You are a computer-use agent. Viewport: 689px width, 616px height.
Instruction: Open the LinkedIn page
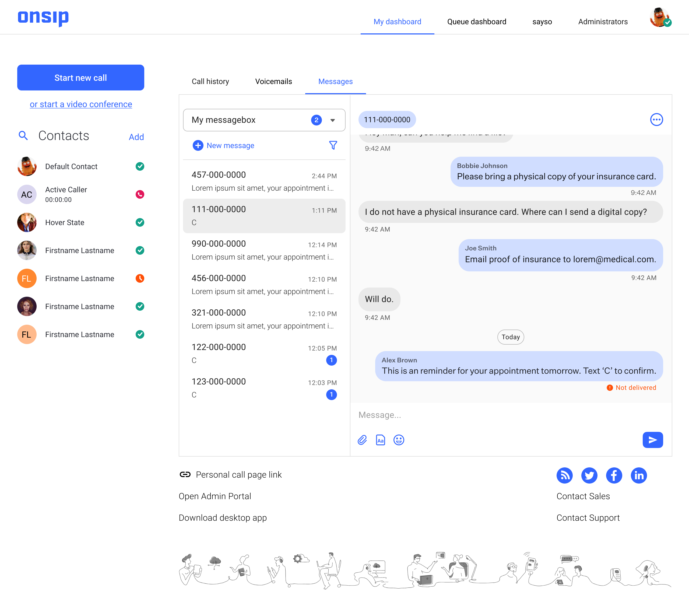(639, 475)
